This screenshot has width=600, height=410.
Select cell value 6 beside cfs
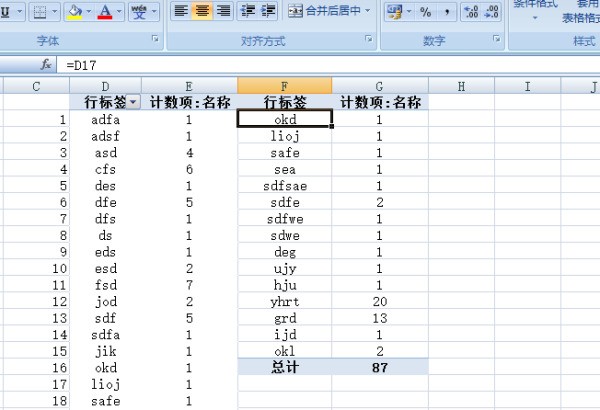tap(189, 169)
